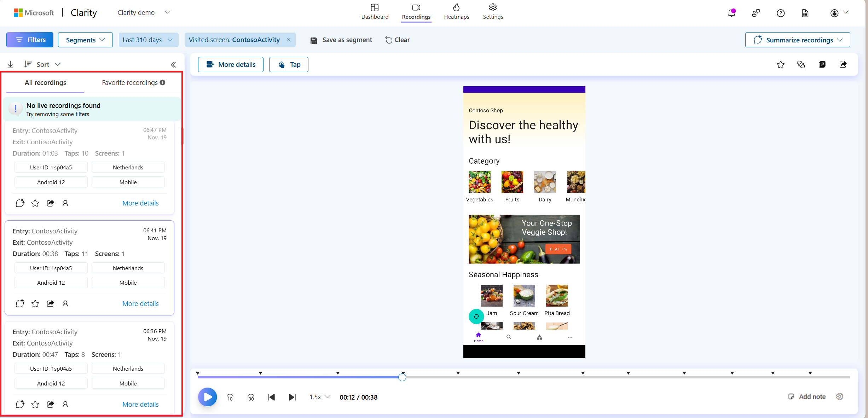Click the link-chain icon in player toolbar

pos(801,64)
